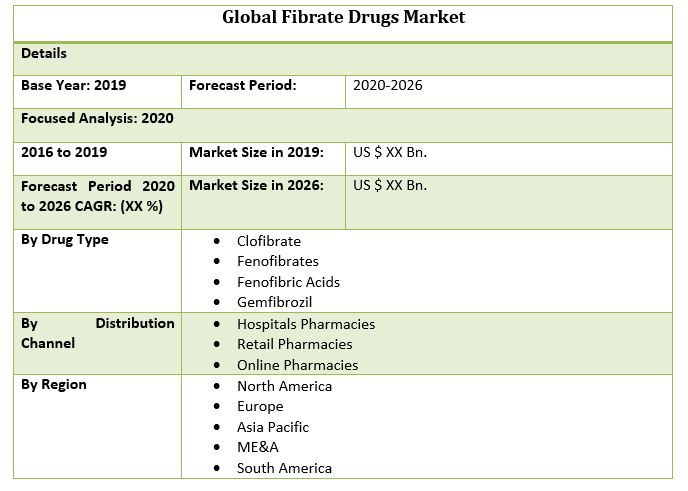Select the Market Size in 2019 label
The image size is (688, 491).
(256, 152)
